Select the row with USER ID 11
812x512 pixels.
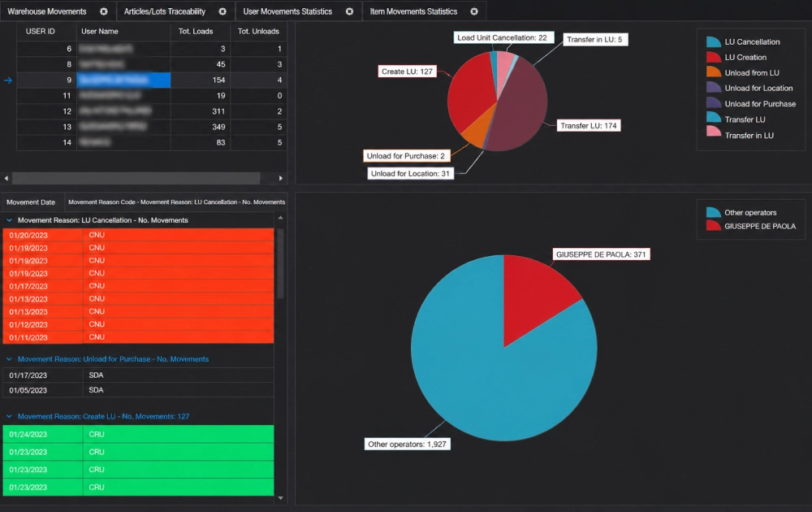[x=152, y=95]
